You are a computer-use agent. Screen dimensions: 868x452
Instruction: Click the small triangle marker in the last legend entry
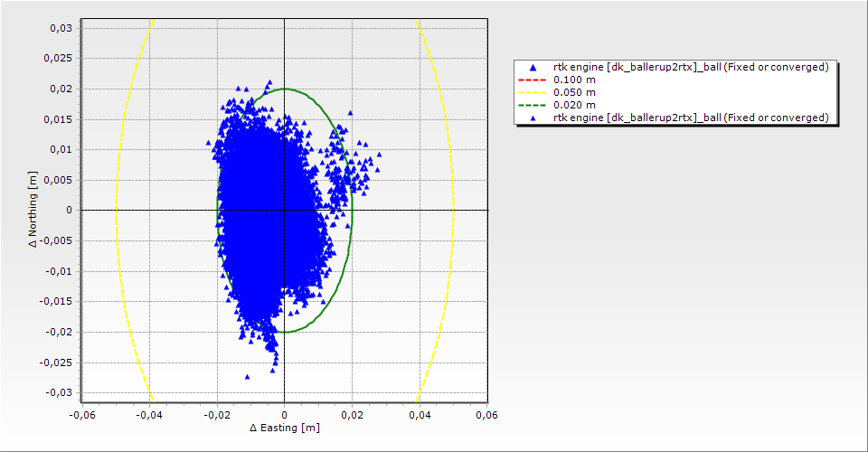pos(533,118)
